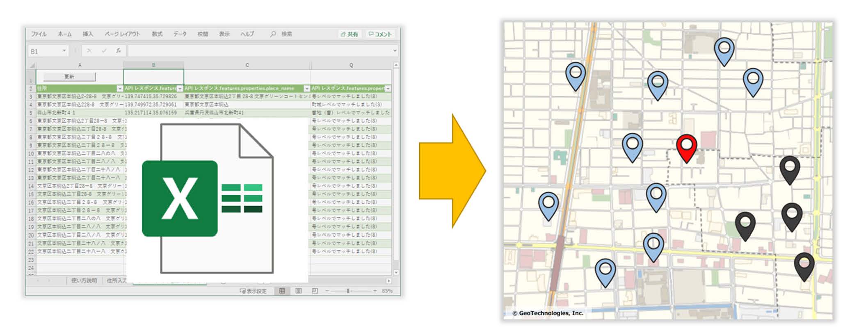Select the place_name header cell
The width and height of the screenshot is (868, 335).
click(247, 89)
